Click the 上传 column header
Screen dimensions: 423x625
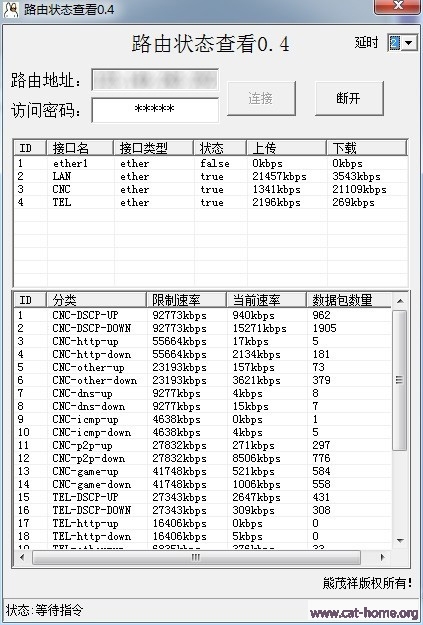click(286, 148)
